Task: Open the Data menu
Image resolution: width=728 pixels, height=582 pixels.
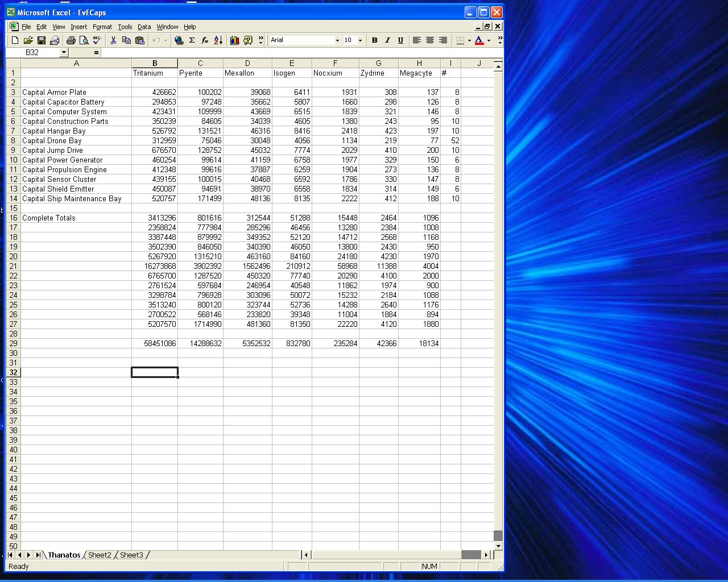Action: pos(144,27)
